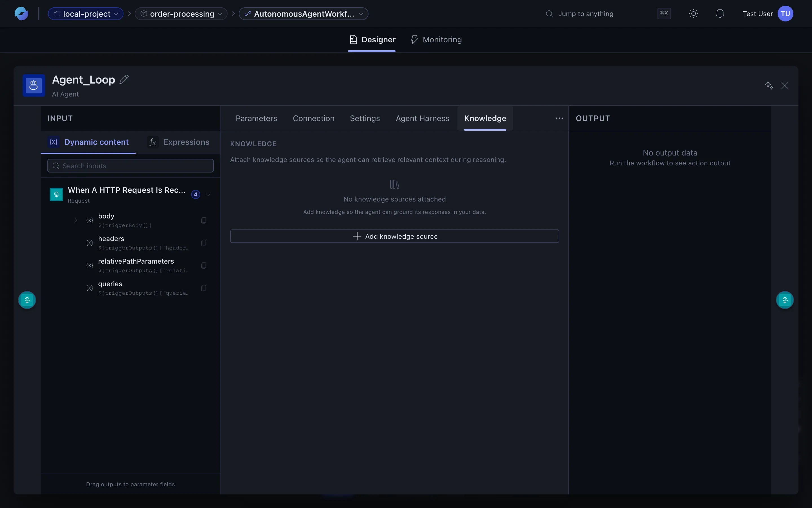
Task: Copy the queries expression
Action: (204, 288)
